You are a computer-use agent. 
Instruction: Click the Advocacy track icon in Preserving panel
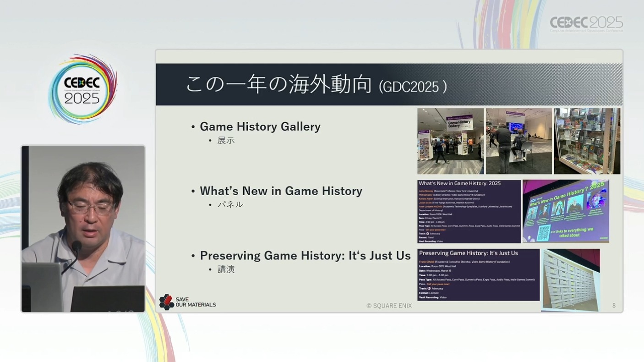429,289
